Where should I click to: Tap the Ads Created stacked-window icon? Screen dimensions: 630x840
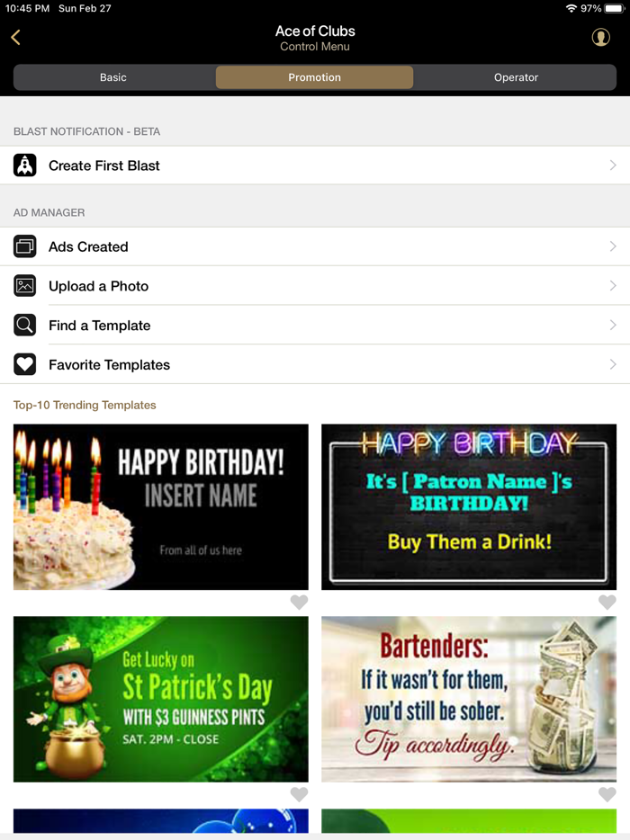[x=24, y=246]
